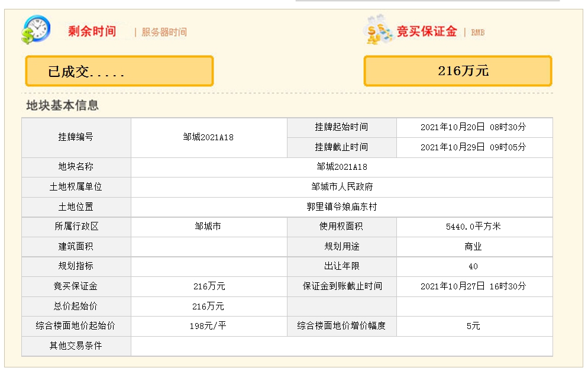This screenshot has width=588, height=371.
Task: Click the 挂牌截止时间 label
Action: pos(342,147)
